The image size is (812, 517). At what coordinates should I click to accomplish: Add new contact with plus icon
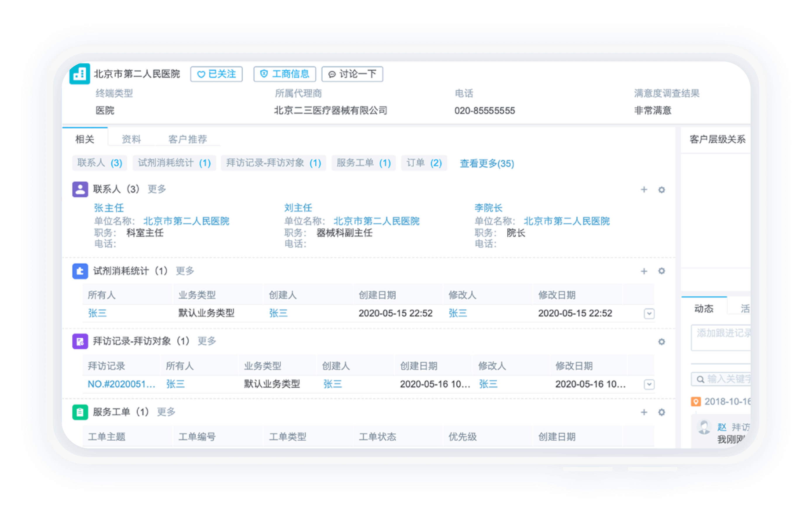644,190
